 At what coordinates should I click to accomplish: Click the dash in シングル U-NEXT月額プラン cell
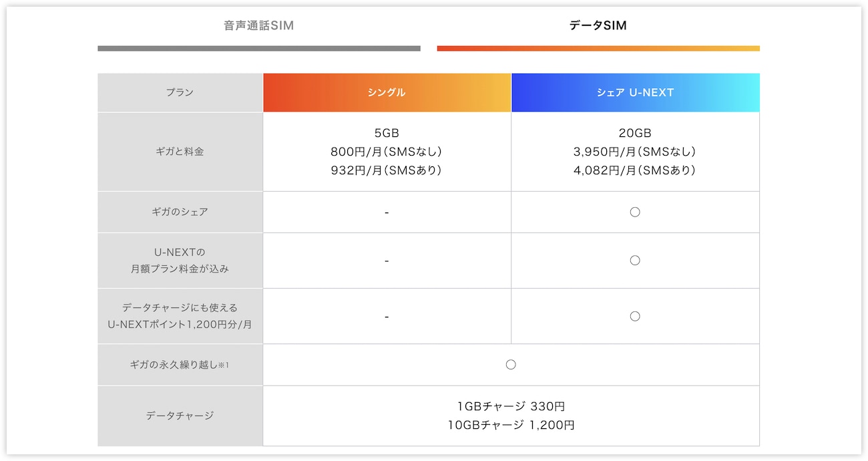pos(387,261)
